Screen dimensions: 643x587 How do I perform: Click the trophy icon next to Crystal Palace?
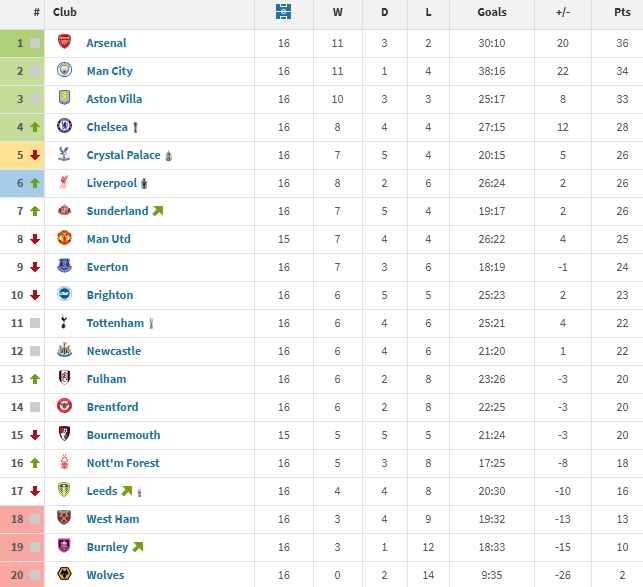pos(169,156)
